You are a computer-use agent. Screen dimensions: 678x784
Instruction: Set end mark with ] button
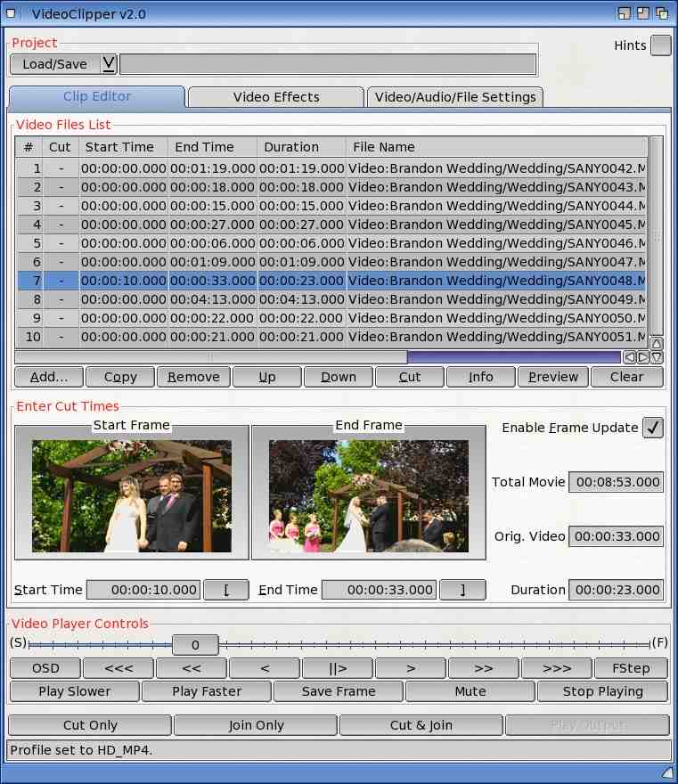(462, 590)
